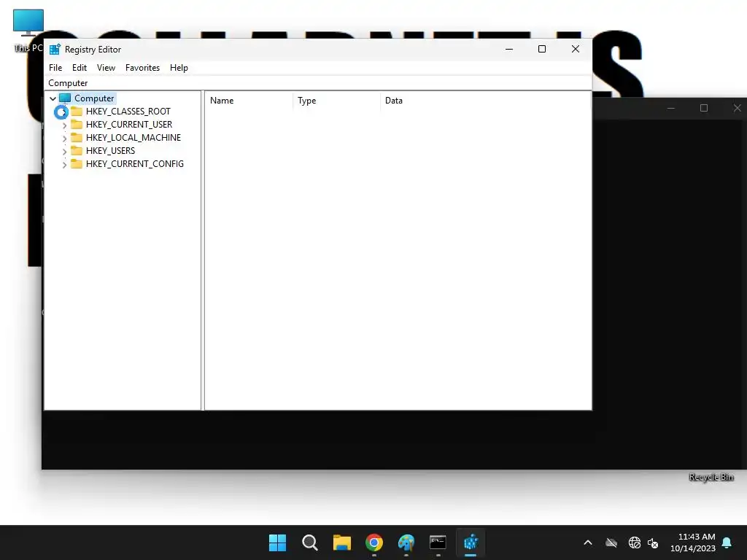
Task: Expand the HKEY_USERS key
Action: click(64, 151)
